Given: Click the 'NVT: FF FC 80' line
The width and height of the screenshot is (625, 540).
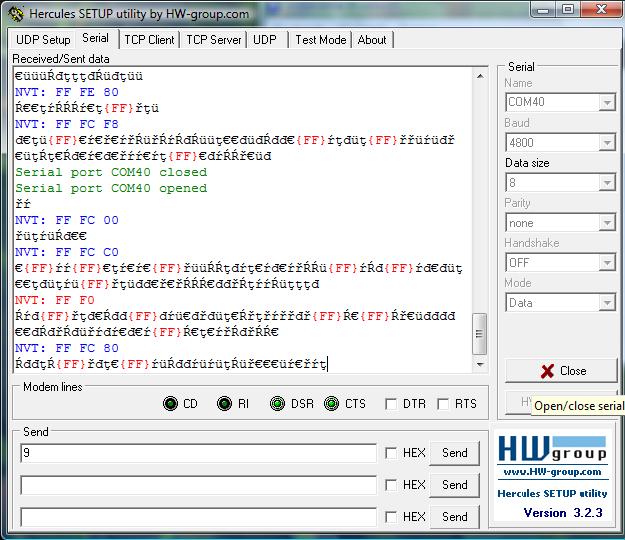Looking at the screenshot, I should tap(67, 348).
